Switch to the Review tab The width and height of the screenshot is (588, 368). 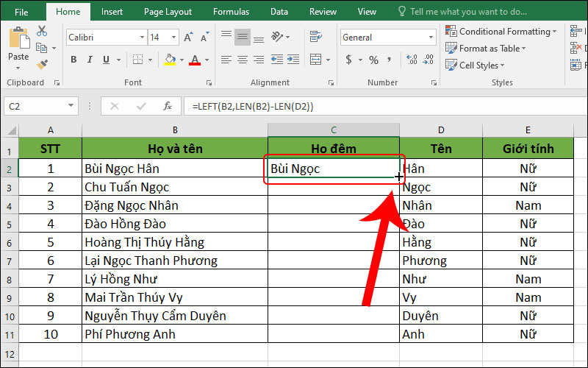pos(323,12)
